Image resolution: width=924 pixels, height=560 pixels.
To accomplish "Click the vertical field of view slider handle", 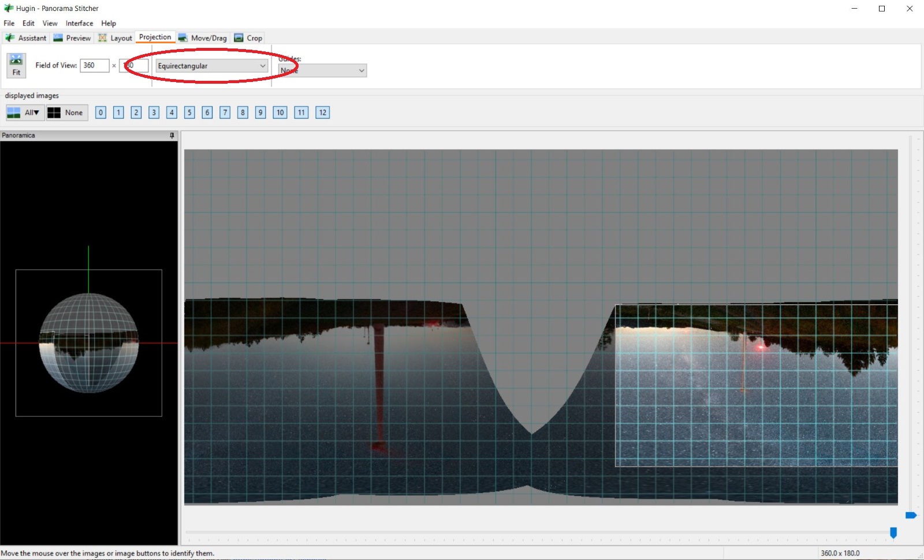I will tap(911, 515).
